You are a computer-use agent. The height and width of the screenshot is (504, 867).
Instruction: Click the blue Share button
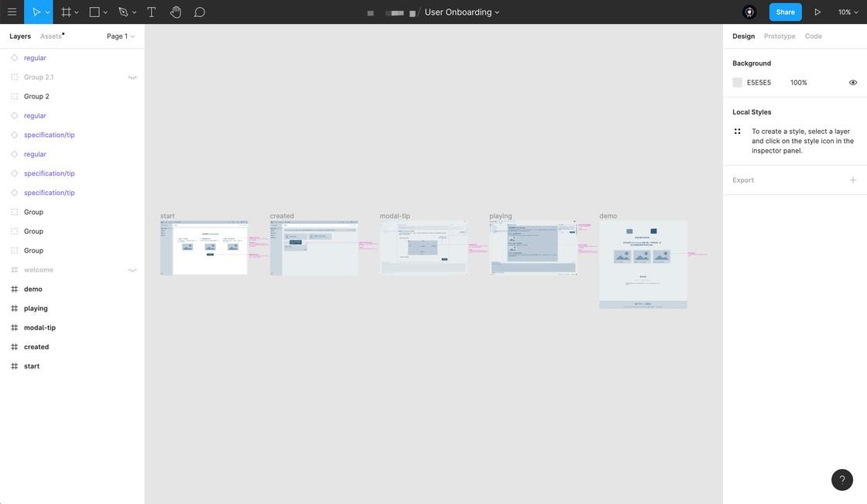click(x=785, y=12)
